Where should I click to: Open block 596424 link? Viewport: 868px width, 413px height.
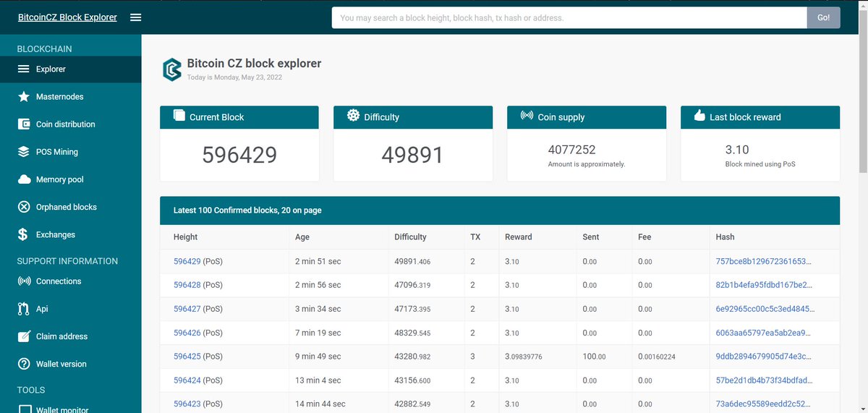[x=187, y=380]
